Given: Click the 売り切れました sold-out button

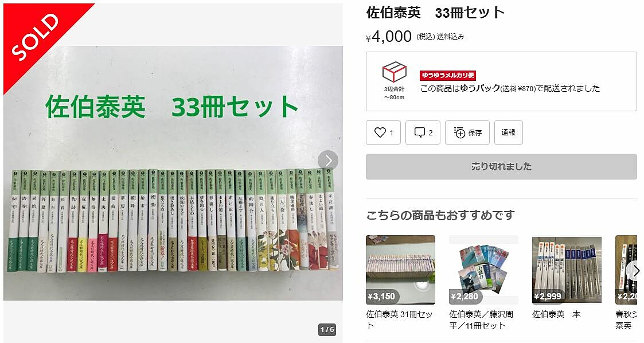Looking at the screenshot, I should click(501, 166).
